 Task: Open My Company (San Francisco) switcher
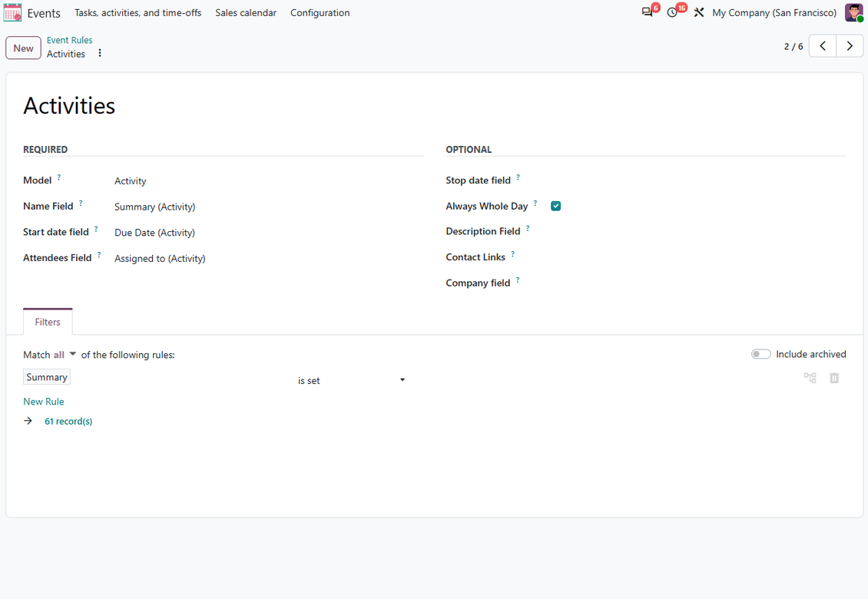[x=774, y=13]
